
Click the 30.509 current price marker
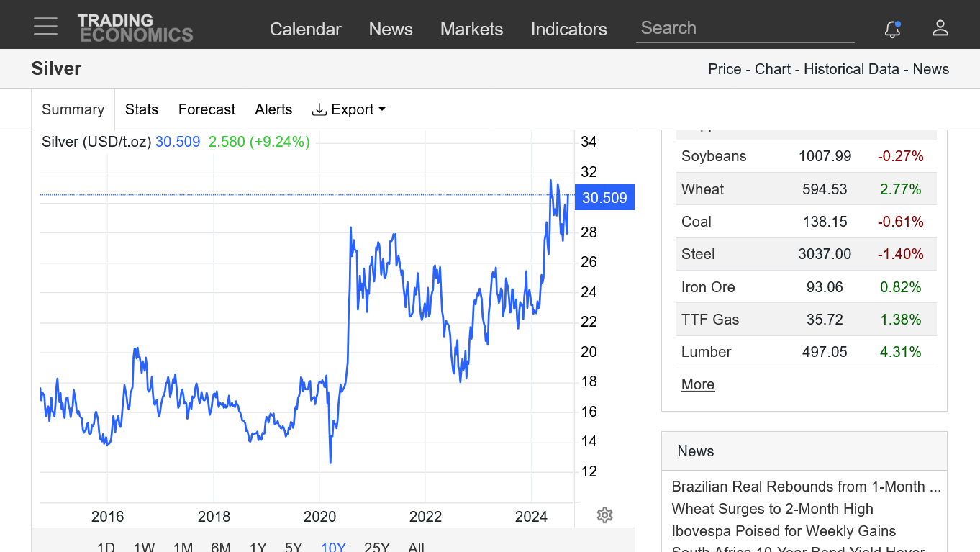pyautogui.click(x=604, y=198)
